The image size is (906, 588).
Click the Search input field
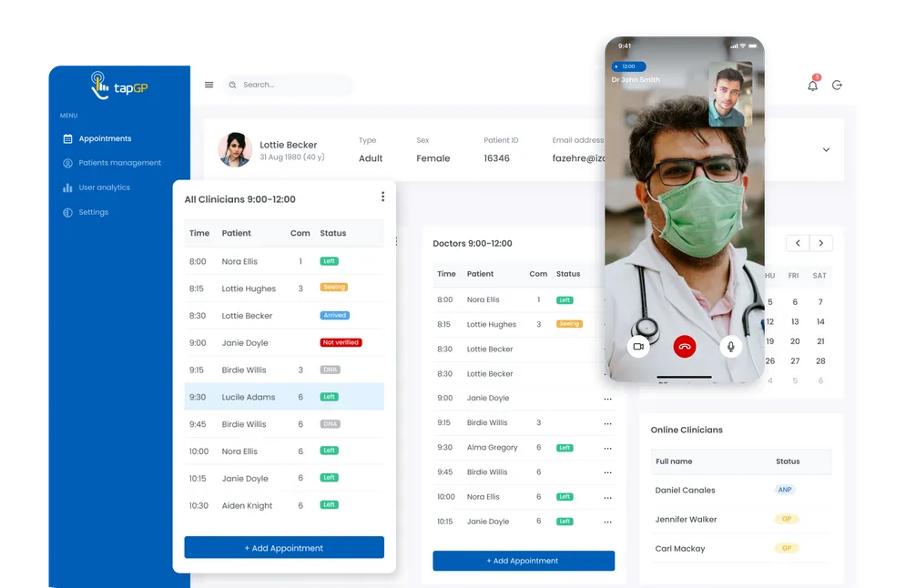coord(288,85)
